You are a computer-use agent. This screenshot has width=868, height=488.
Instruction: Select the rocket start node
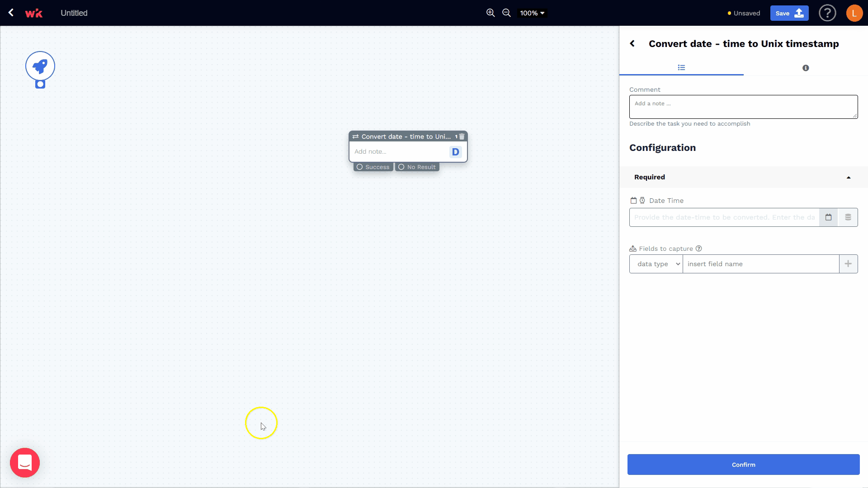pyautogui.click(x=40, y=66)
